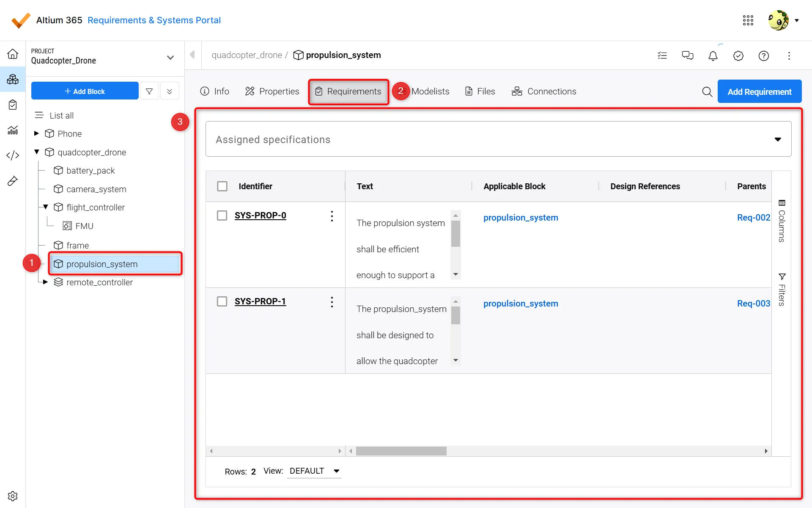Image resolution: width=812 pixels, height=508 pixels.
Task: Click the block filter funnel icon
Action: 149,91
